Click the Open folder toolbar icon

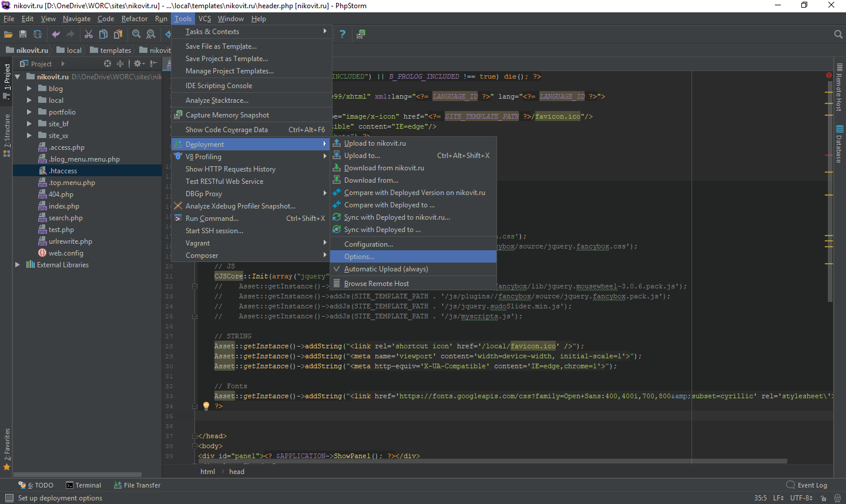click(x=8, y=34)
